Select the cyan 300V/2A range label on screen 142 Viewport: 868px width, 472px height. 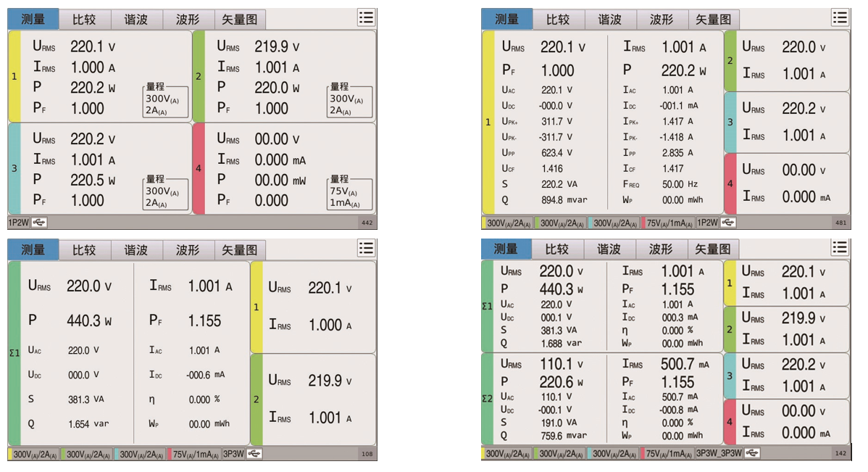[614, 454]
